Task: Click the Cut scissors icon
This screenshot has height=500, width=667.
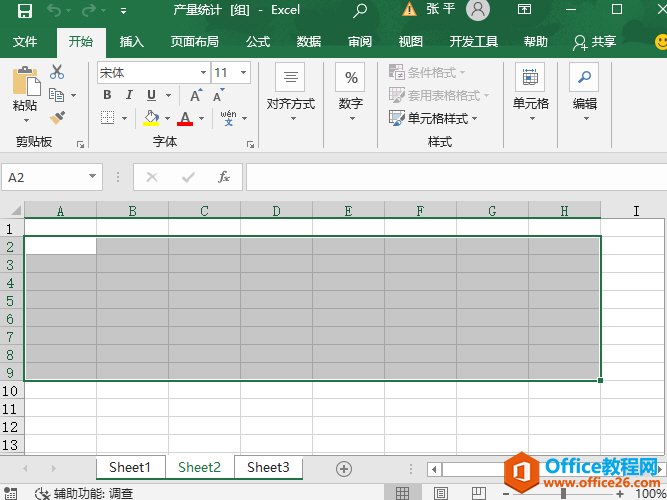Action: point(57,72)
